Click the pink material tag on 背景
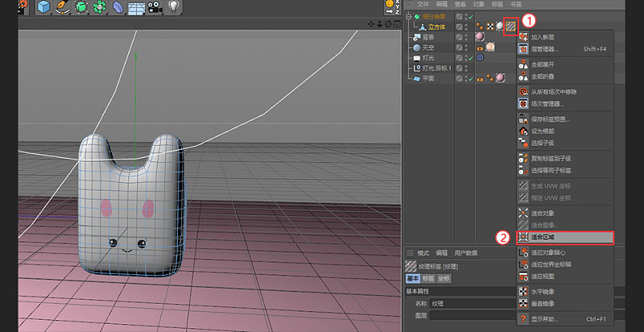Viewport: 644px width, 332px height. pyautogui.click(x=480, y=37)
